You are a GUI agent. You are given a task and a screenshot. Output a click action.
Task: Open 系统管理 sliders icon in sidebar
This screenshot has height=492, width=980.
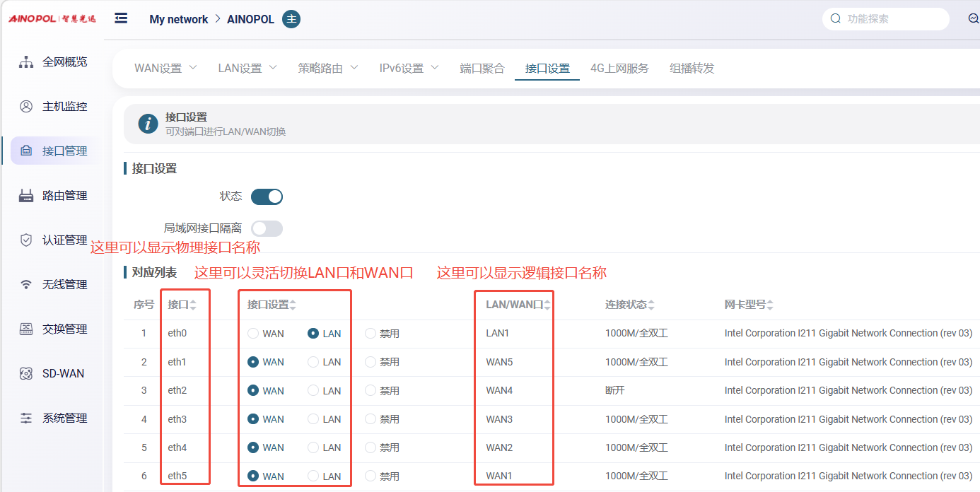pos(26,418)
